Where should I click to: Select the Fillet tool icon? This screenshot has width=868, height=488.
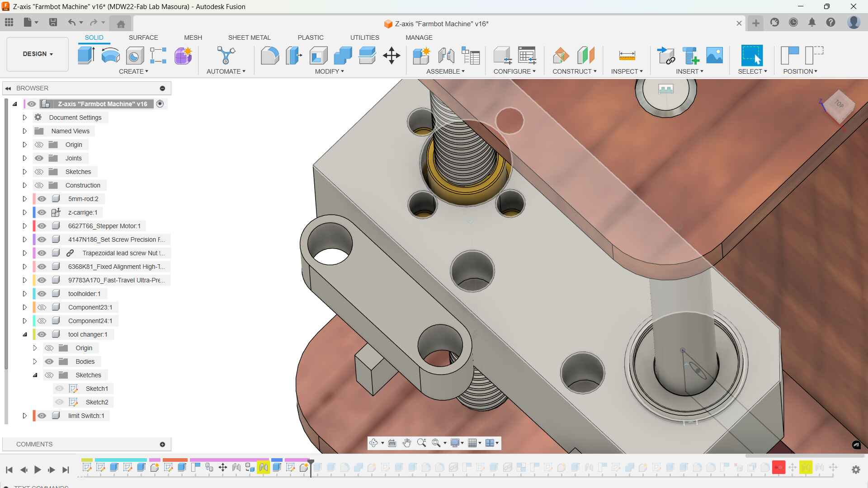[270, 56]
